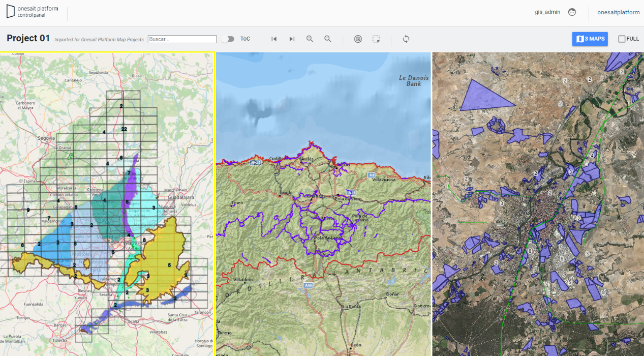
Task: Open the user avatar icon beside gis_admin
Action: coord(572,12)
